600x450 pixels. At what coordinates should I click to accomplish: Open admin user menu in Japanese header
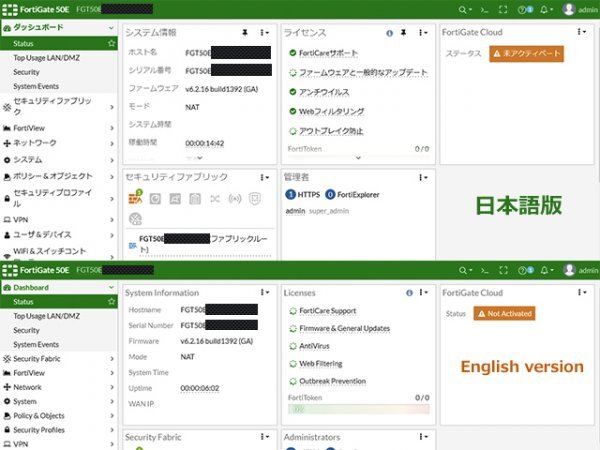pyautogui.click(x=580, y=9)
